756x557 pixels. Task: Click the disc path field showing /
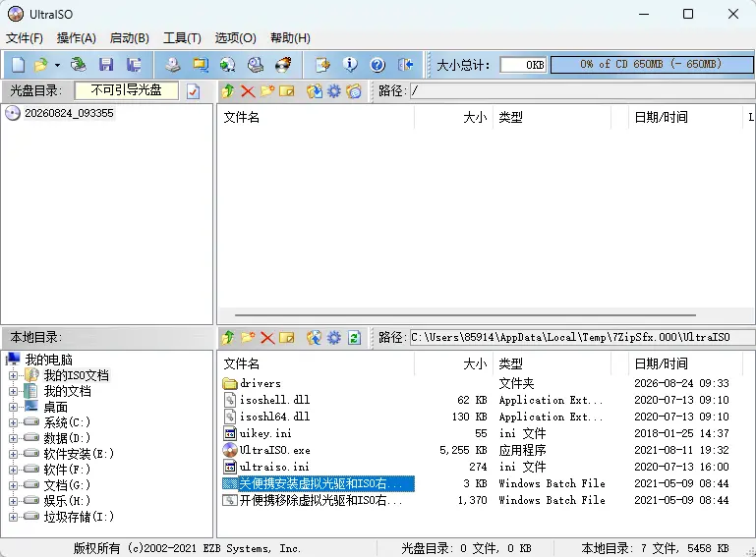coord(582,91)
